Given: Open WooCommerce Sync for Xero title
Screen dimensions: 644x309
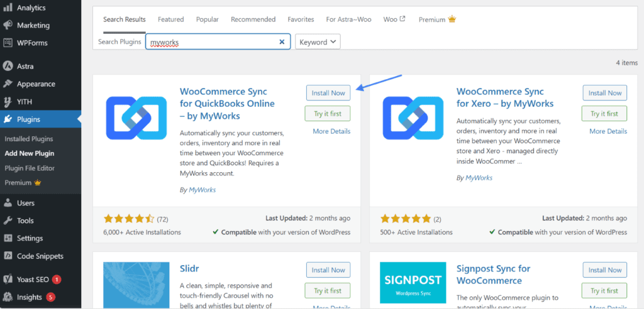Looking at the screenshot, I should coord(505,97).
